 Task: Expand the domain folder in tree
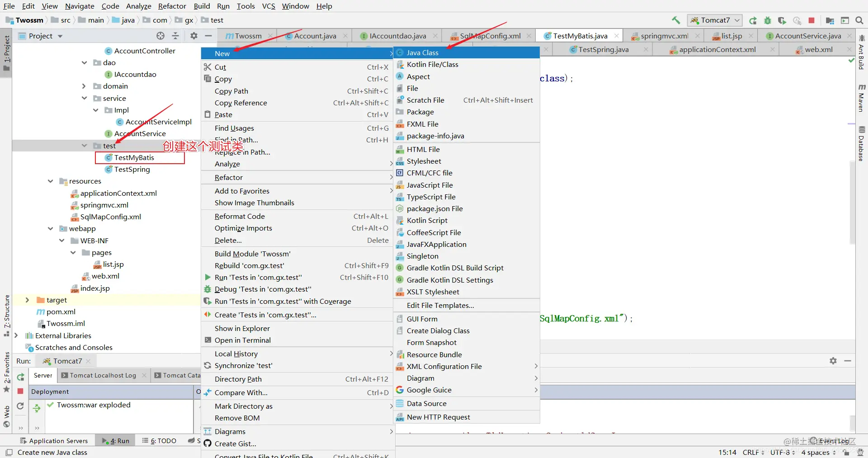(84, 86)
